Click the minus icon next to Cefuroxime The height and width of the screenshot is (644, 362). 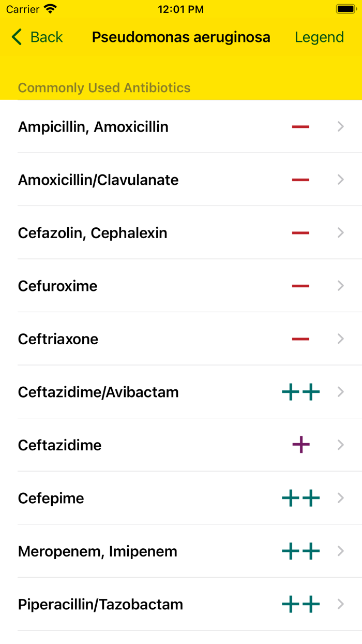(300, 285)
